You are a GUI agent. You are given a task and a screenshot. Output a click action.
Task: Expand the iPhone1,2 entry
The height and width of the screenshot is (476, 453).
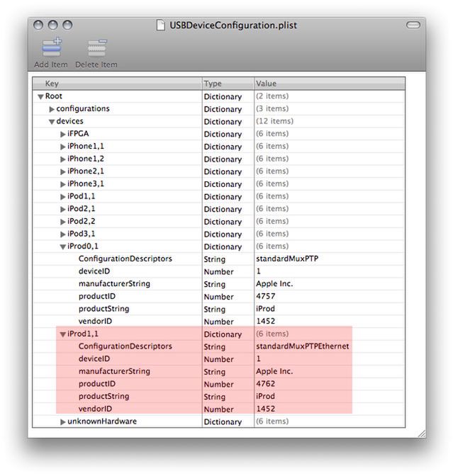tap(63, 159)
